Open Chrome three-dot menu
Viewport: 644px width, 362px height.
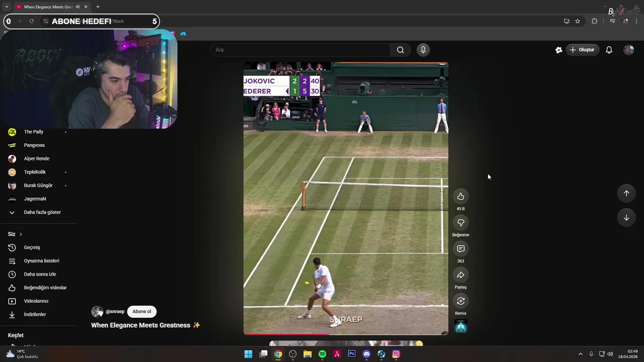point(636,21)
